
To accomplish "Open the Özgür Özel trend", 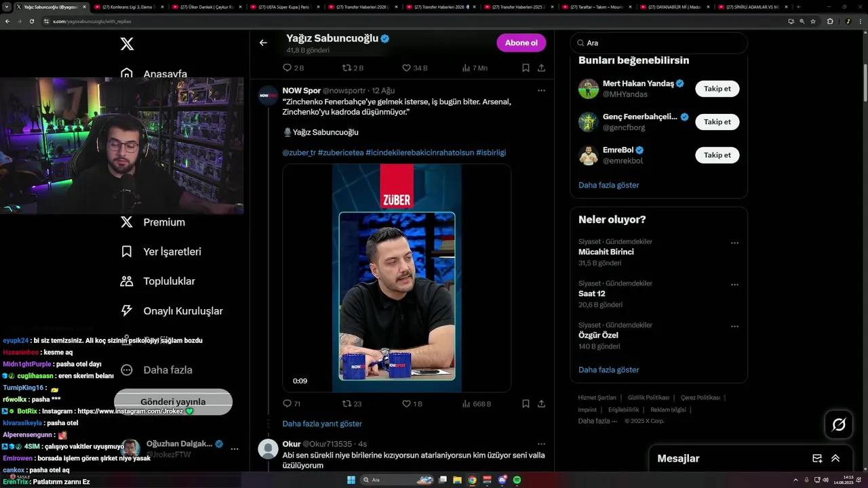I will (598, 335).
